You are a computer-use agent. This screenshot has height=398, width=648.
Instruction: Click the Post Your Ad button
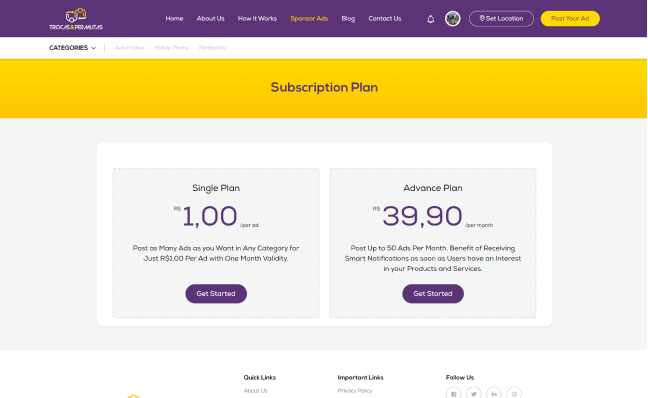click(570, 19)
